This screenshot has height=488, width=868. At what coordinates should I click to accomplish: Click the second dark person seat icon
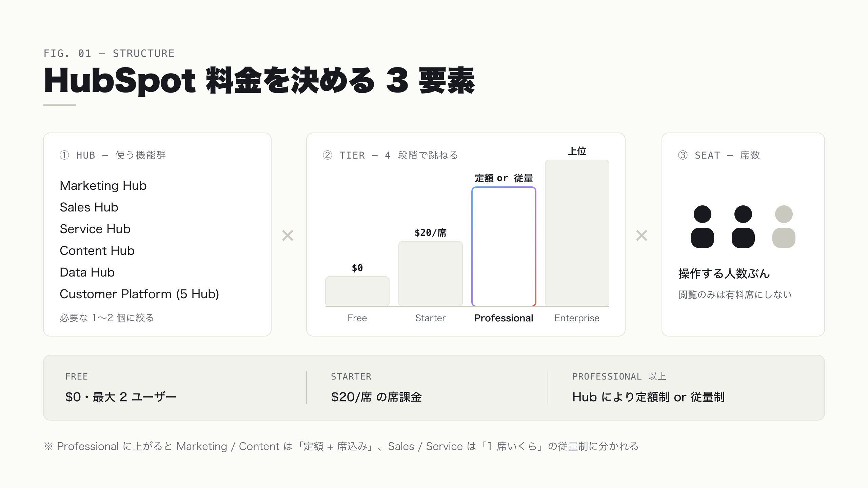point(743,226)
